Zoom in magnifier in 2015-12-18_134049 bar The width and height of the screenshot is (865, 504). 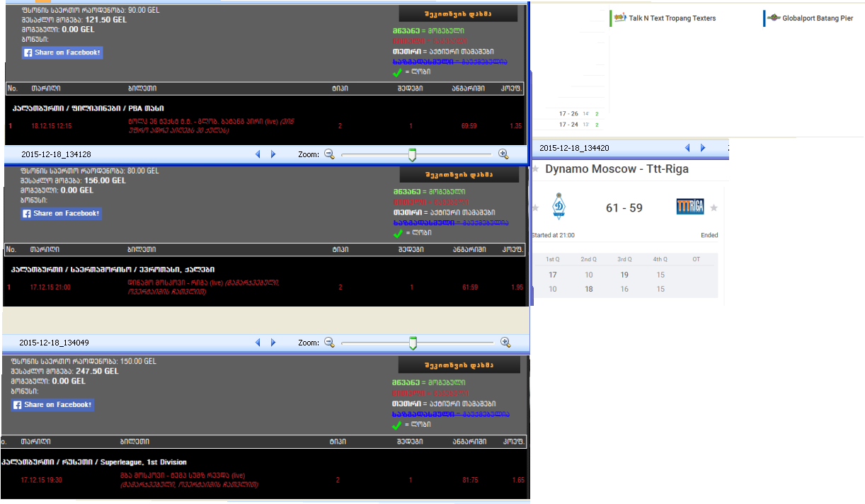[x=505, y=343]
